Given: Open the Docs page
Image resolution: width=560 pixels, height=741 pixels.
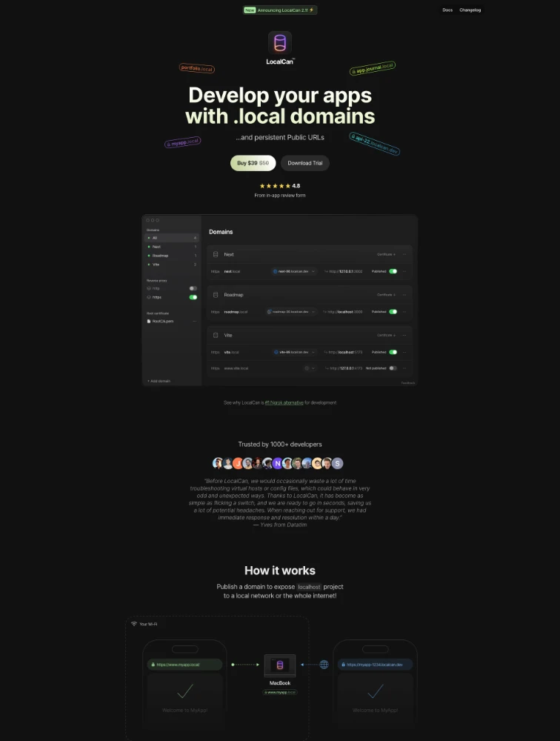Looking at the screenshot, I should pyautogui.click(x=447, y=10).
